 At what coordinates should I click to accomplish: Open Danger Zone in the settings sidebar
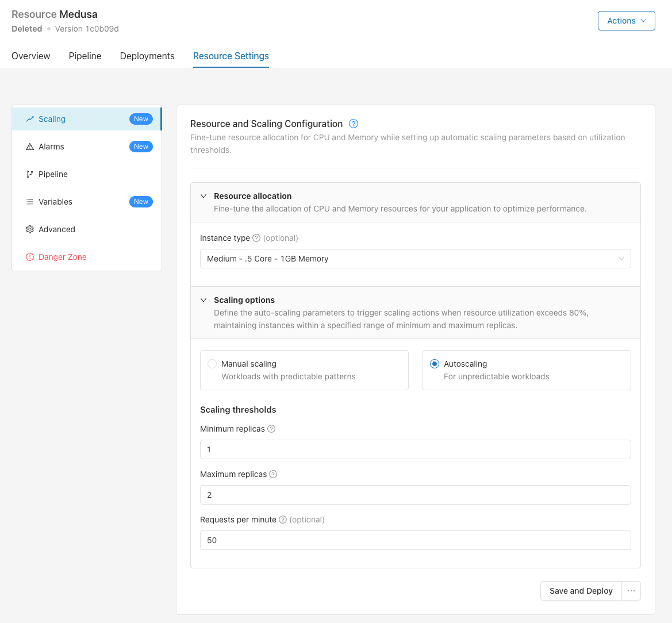coord(87,257)
